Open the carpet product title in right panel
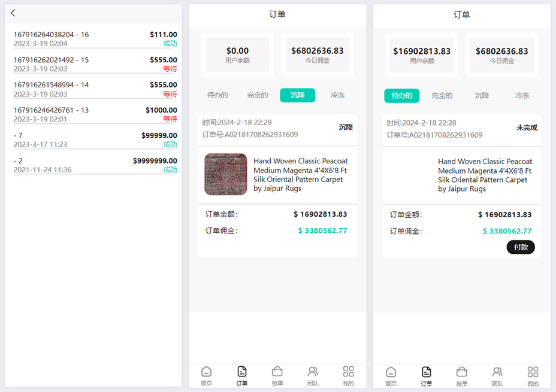 (x=485, y=175)
